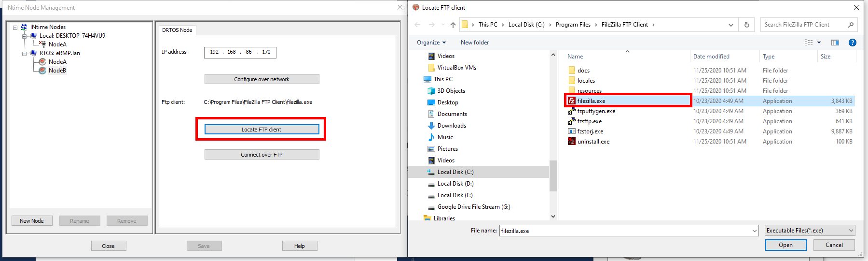Collapse the RTOS eRMP.lan branch
The height and width of the screenshot is (261, 868).
(24, 54)
